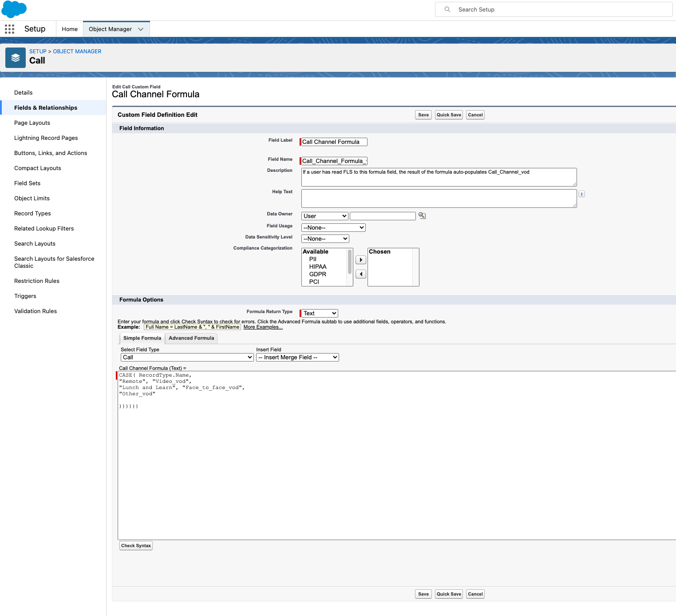Click the Call object layers icon
The width and height of the screenshot is (676, 616).
16,58
